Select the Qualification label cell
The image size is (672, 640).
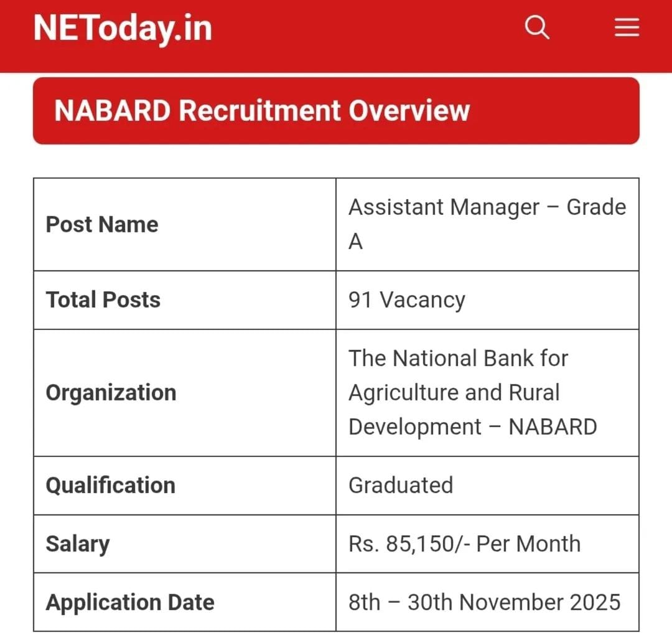110,485
